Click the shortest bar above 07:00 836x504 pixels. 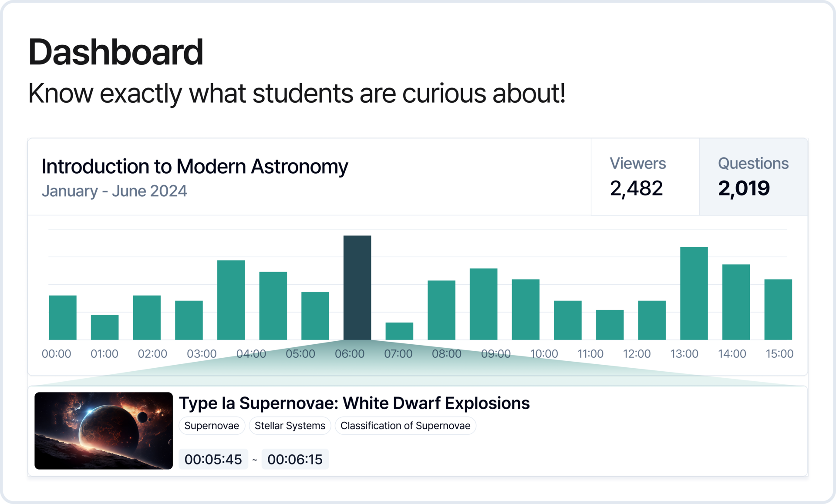pos(399,331)
